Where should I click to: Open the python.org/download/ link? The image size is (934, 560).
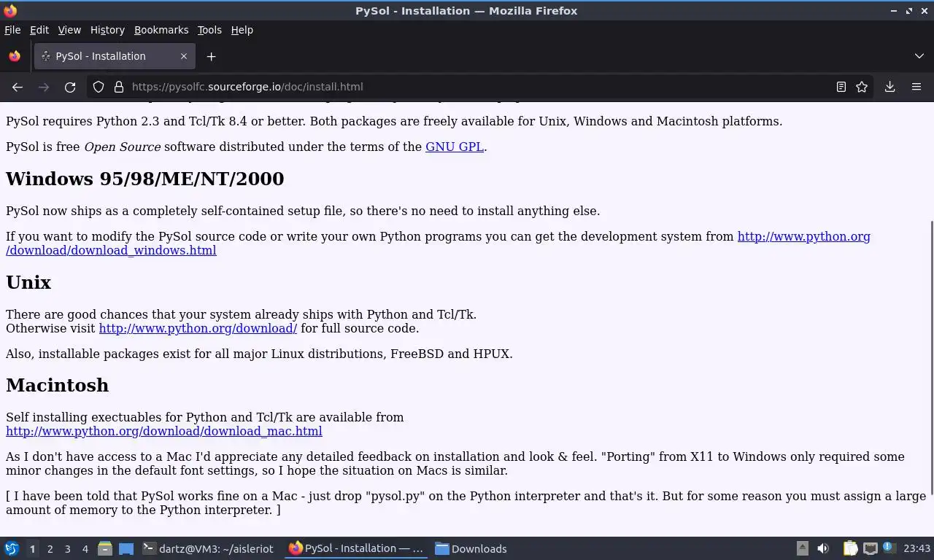click(198, 328)
